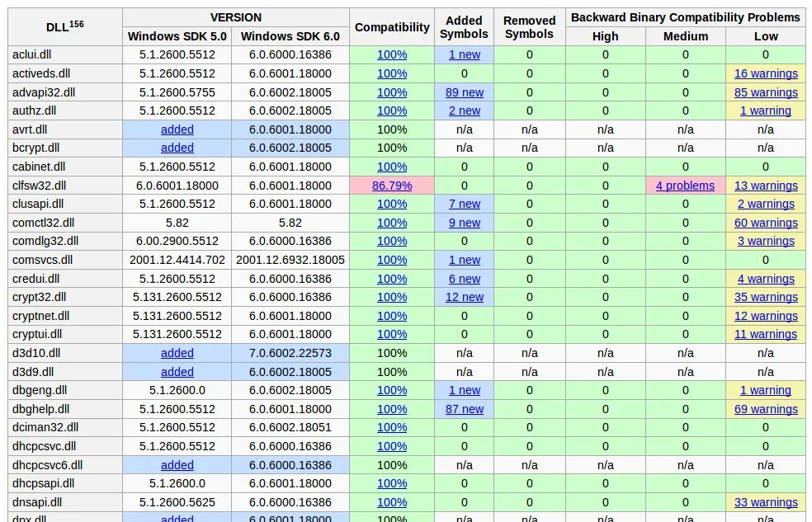This screenshot has width=812, height=522.
Task: Open dhcpsapi.dll 100% compatibility link
Action: point(392,483)
